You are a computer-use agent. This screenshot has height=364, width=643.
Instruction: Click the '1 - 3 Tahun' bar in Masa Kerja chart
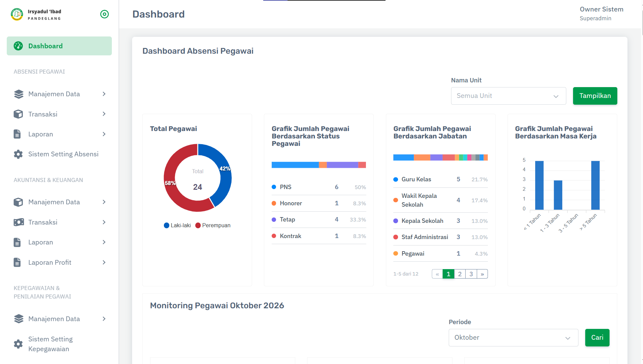[558, 195]
